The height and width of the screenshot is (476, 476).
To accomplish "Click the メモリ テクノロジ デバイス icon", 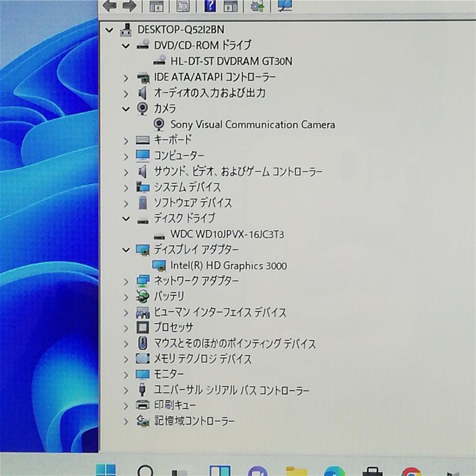I will (x=142, y=359).
